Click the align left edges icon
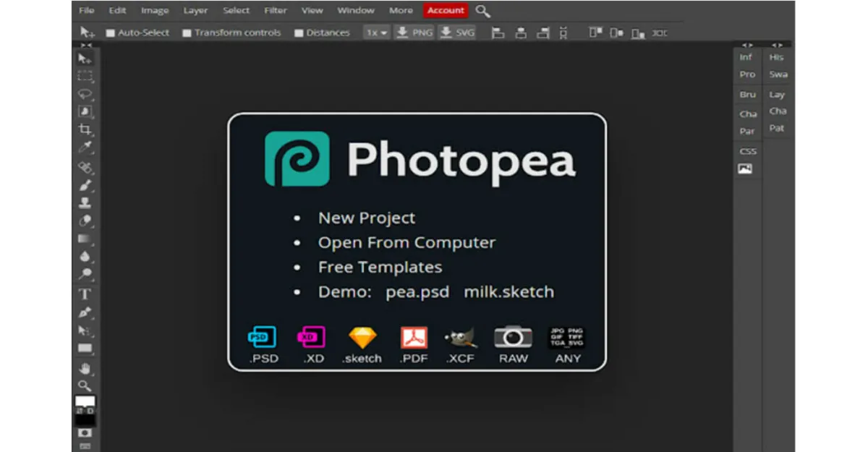 click(x=498, y=33)
